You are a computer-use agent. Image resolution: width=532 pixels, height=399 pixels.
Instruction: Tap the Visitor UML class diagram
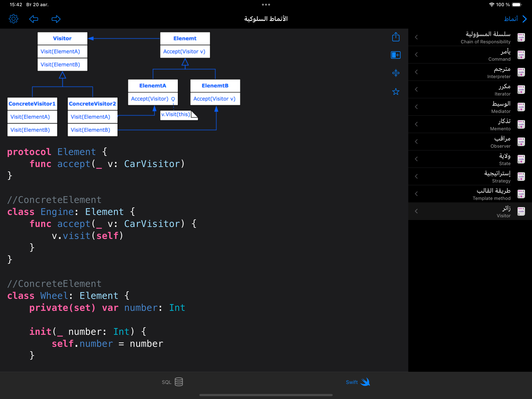point(124,84)
